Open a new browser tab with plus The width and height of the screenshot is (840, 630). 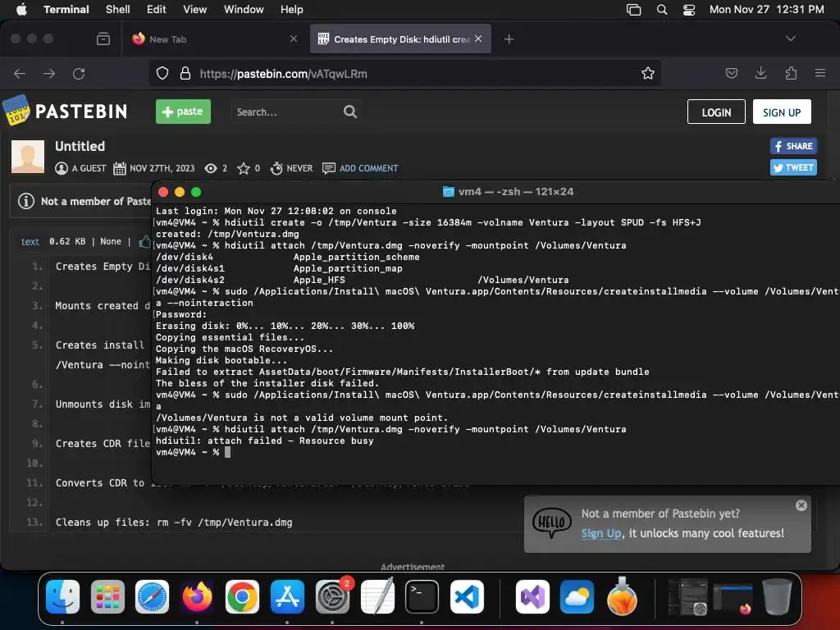tap(509, 39)
